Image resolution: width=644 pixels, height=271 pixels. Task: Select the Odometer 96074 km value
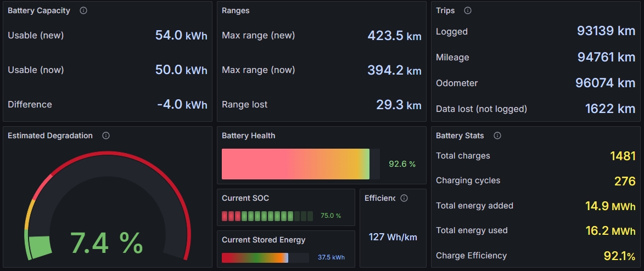tap(606, 83)
